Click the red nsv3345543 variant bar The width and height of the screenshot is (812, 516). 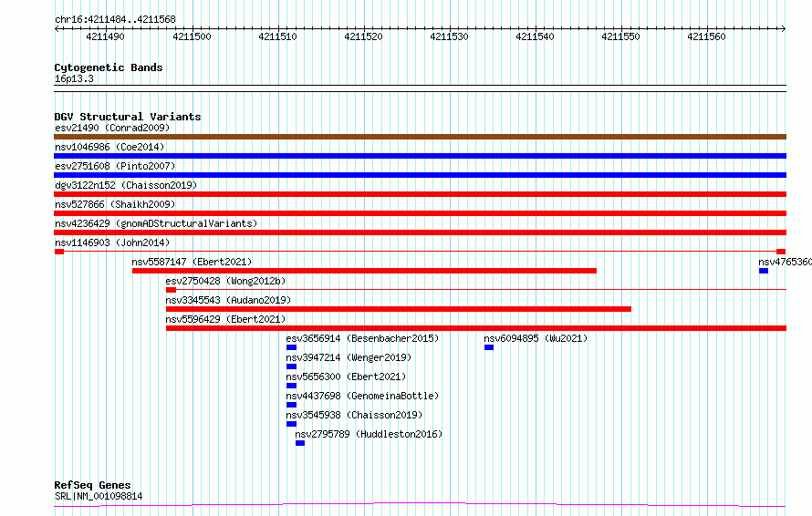pos(399,309)
